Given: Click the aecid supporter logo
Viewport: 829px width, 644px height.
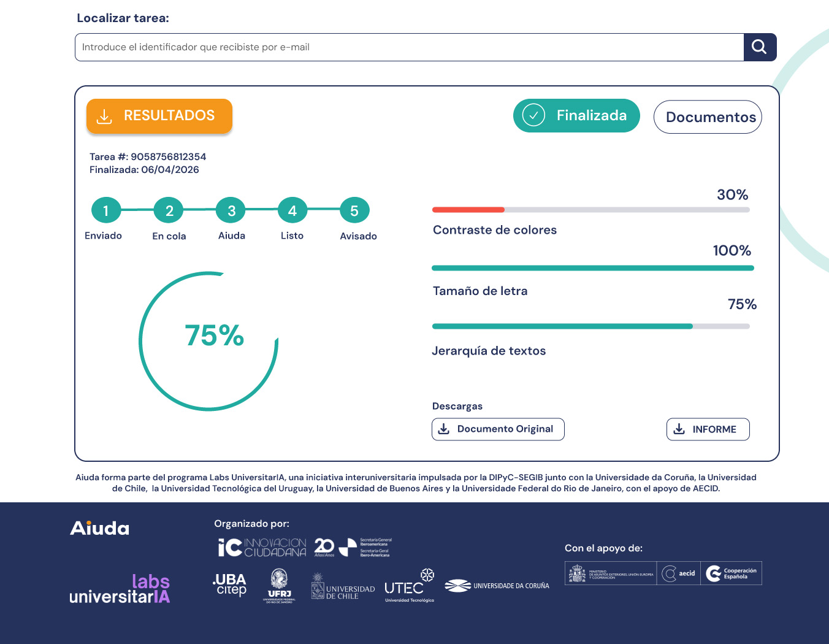Looking at the screenshot, I should tap(679, 573).
